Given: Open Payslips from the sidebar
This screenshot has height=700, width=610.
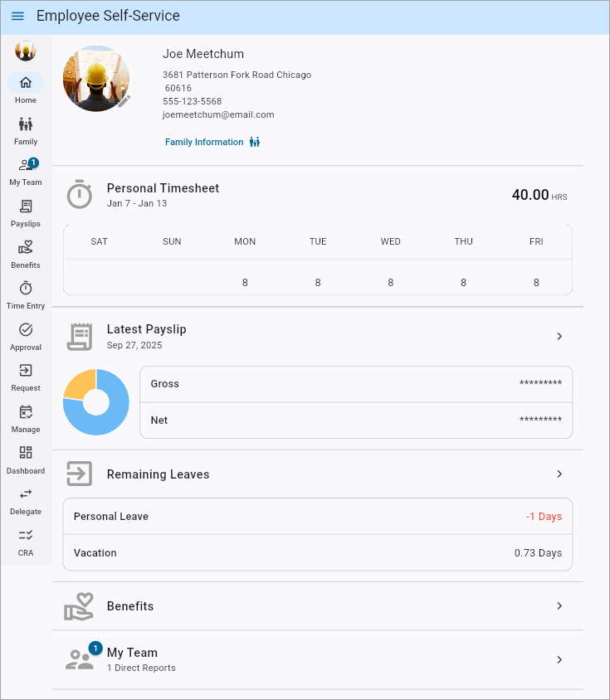Looking at the screenshot, I should point(26,213).
